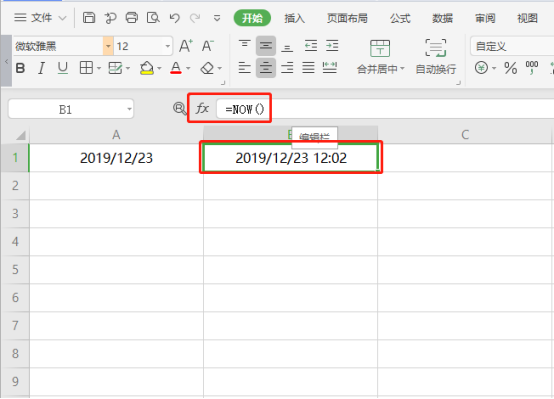The image size is (554, 399).
Task: Click the 合并居中 merge and center button
Action: 380,57
